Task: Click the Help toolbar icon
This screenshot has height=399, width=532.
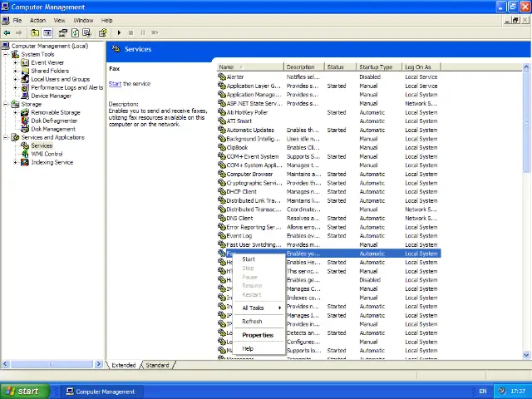Action: [102, 32]
